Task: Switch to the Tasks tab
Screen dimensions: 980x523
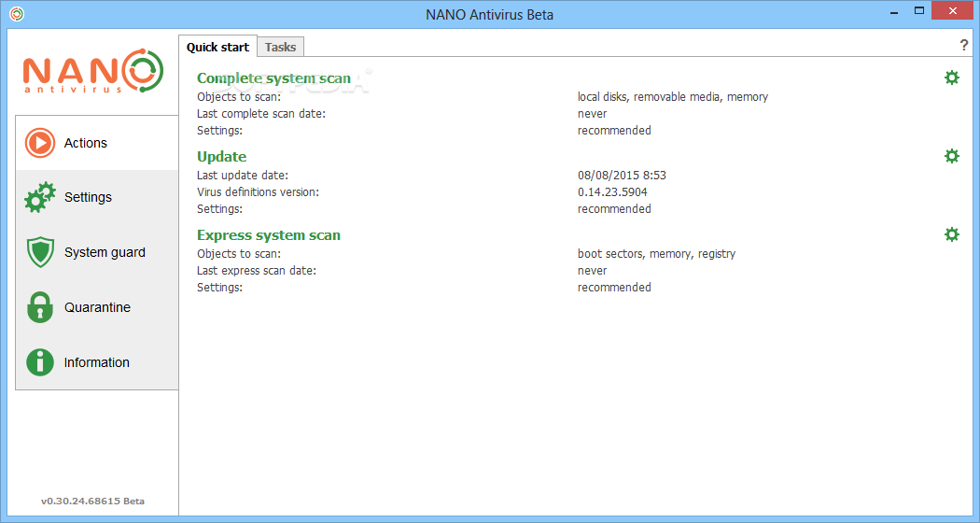Action: pos(280,47)
